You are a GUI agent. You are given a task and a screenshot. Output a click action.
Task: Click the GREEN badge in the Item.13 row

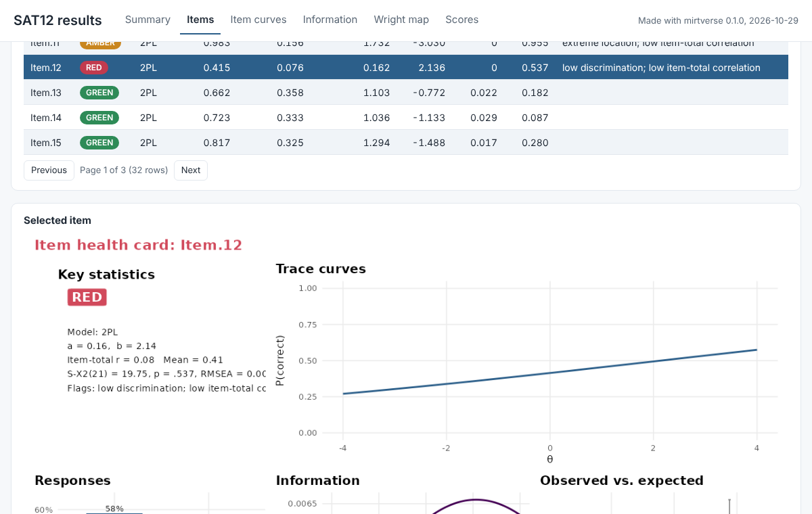pos(99,93)
